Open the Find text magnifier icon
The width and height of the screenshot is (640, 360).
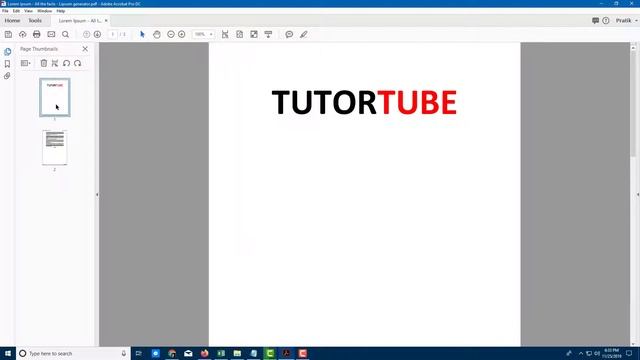[x=65, y=34]
